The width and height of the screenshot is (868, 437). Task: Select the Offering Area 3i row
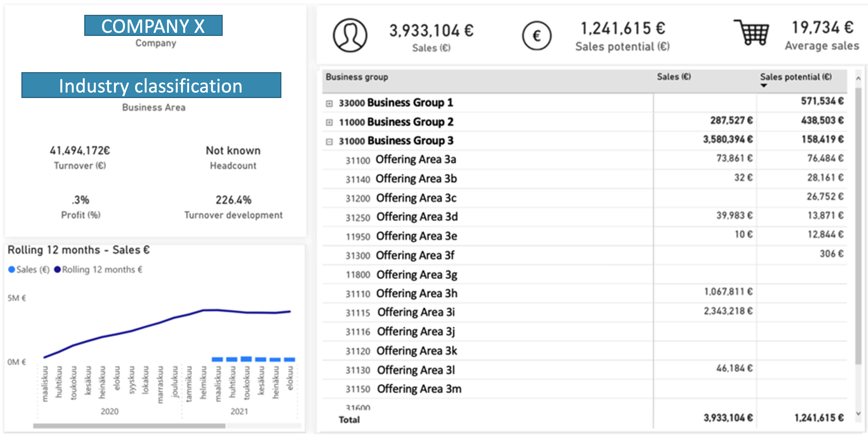pos(415,312)
